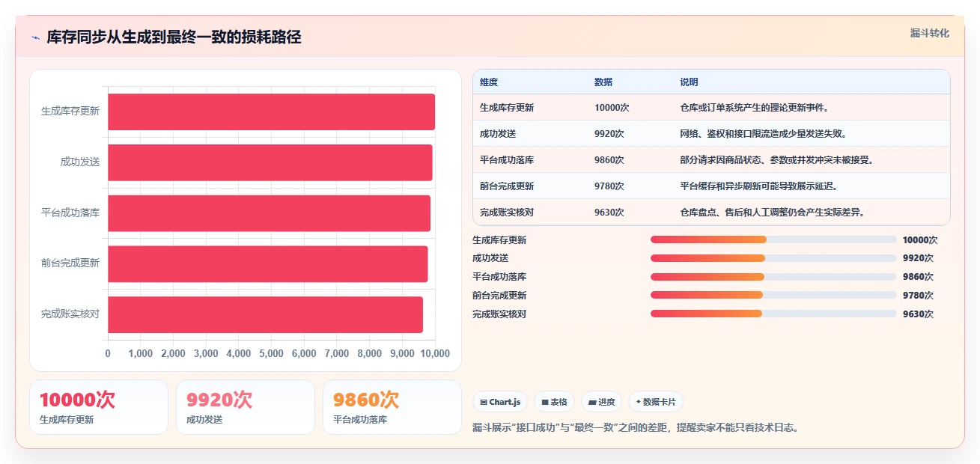The image size is (980, 464).
Task: Click description 部分请求因商品状态、参数或并发冲突未被接受
Action: click(x=776, y=159)
